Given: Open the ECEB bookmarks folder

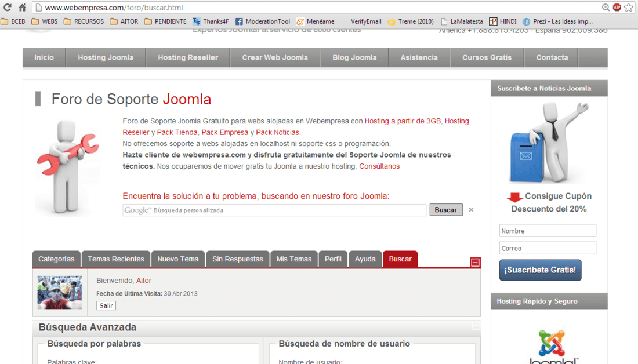Looking at the screenshot, I should pyautogui.click(x=13, y=21).
